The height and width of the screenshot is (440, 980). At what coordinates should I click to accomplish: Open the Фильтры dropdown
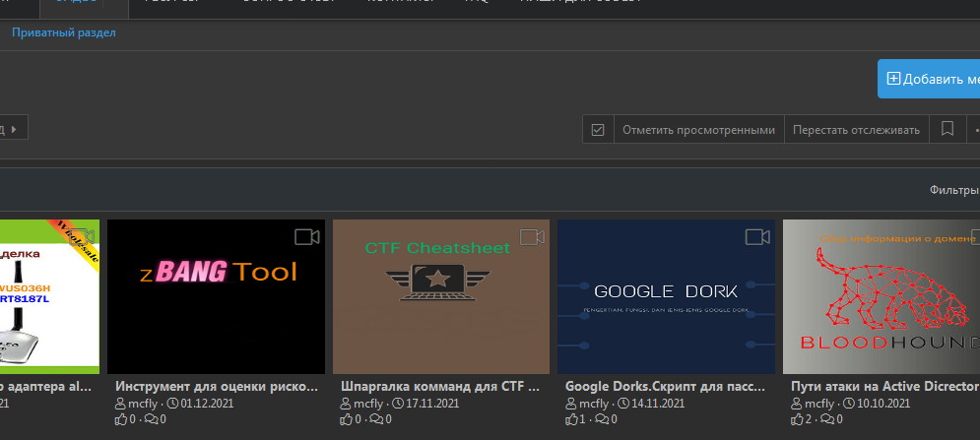(x=954, y=190)
